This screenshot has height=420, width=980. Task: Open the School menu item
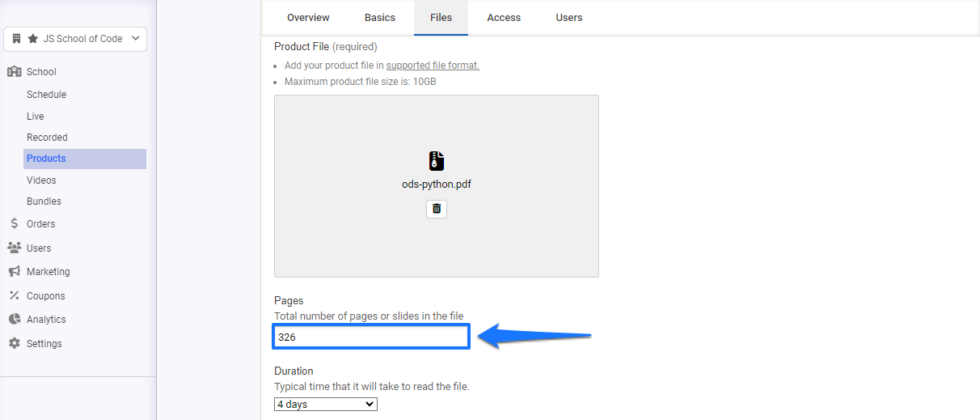tap(41, 71)
